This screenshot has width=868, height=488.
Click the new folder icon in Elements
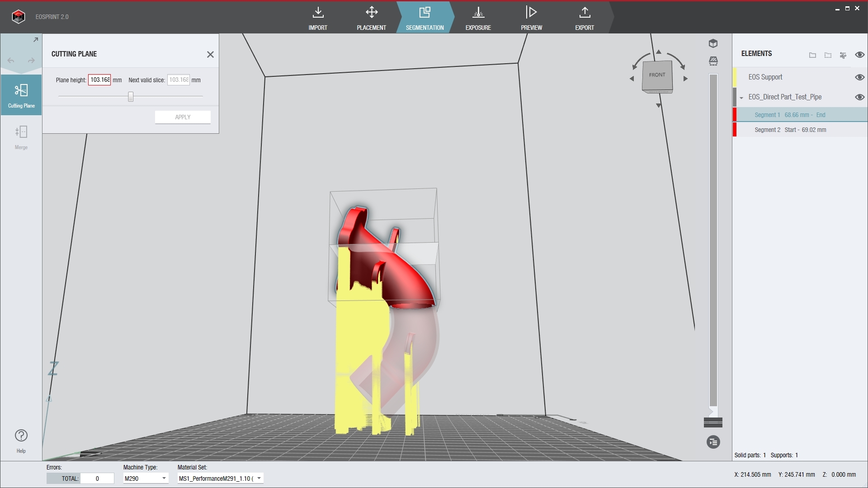point(812,55)
